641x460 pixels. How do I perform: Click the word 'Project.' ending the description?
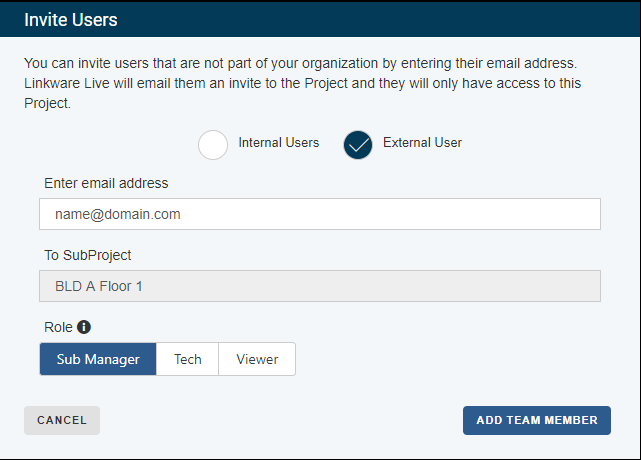(47, 103)
